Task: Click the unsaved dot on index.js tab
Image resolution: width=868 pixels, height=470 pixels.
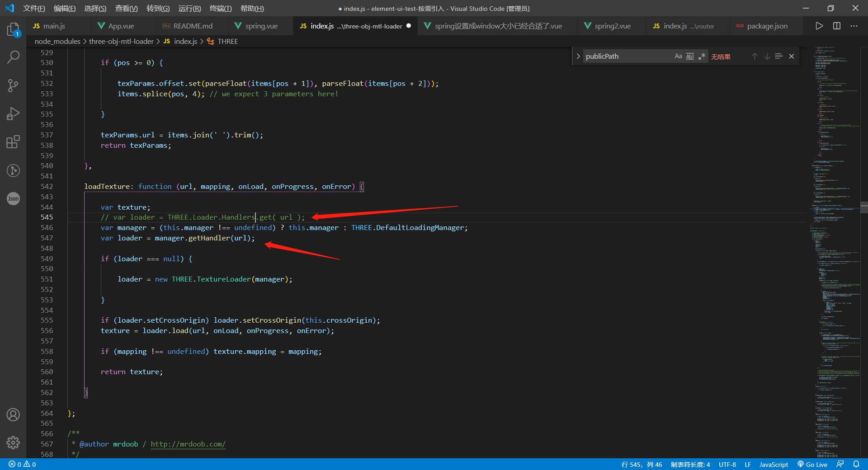Action: point(409,26)
